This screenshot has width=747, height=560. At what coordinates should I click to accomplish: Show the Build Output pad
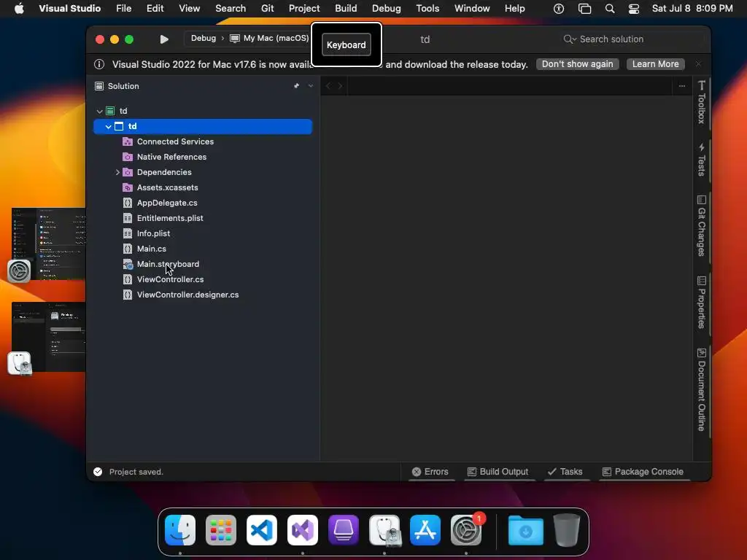[x=498, y=472]
